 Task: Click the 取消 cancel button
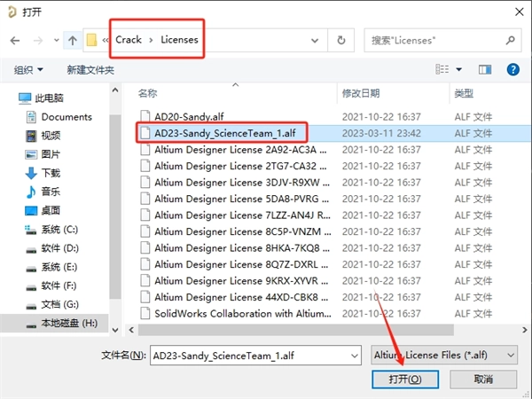tap(482, 379)
